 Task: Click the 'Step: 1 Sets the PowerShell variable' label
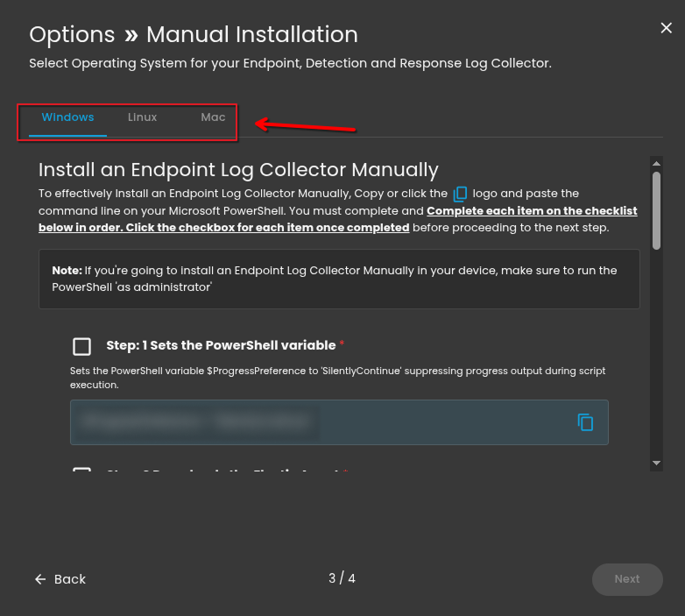click(x=221, y=345)
